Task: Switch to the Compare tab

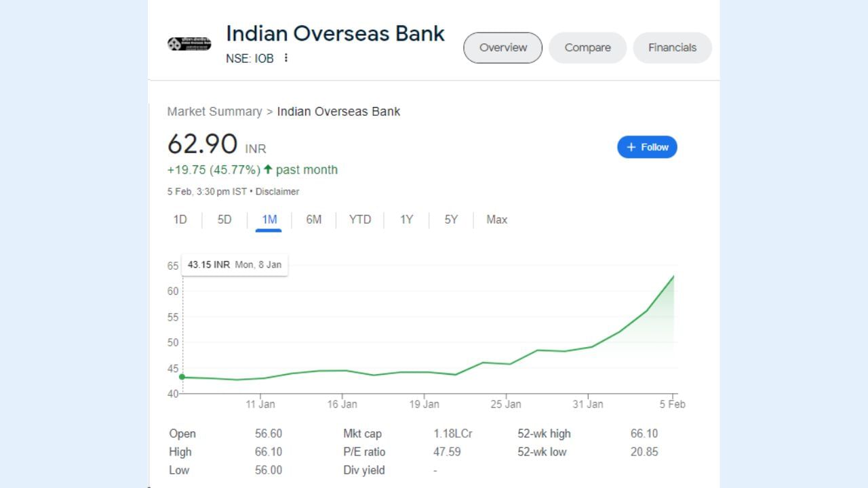Action: [587, 47]
